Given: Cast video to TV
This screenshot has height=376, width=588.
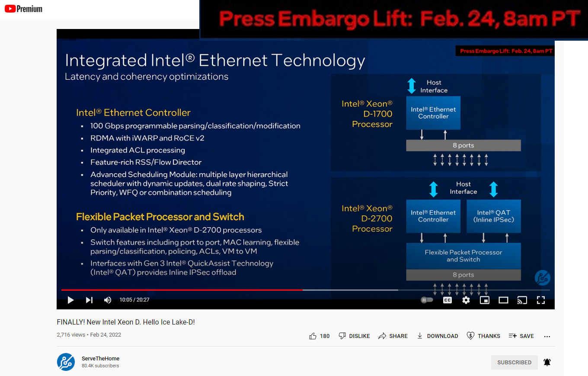Looking at the screenshot, I should [x=522, y=300].
